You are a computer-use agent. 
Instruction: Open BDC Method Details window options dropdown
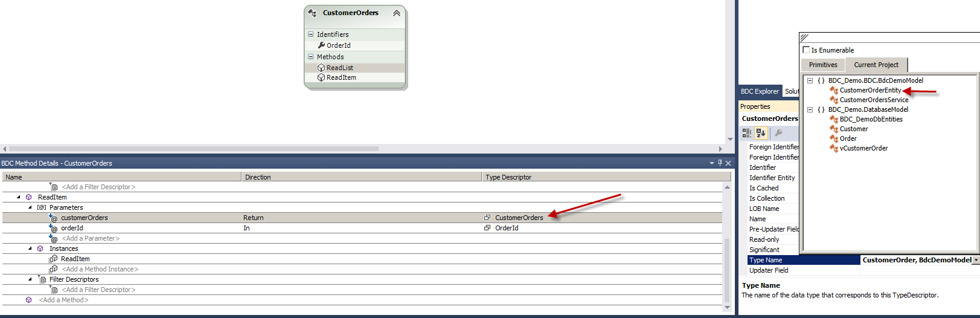(x=711, y=163)
